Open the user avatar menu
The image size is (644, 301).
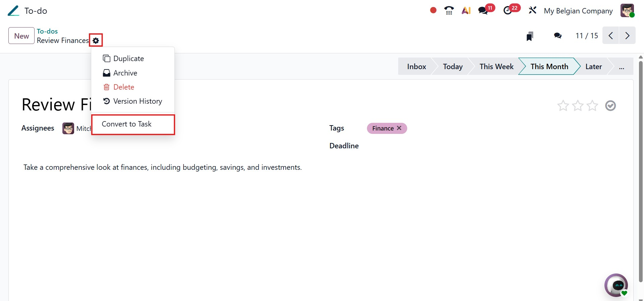(627, 10)
